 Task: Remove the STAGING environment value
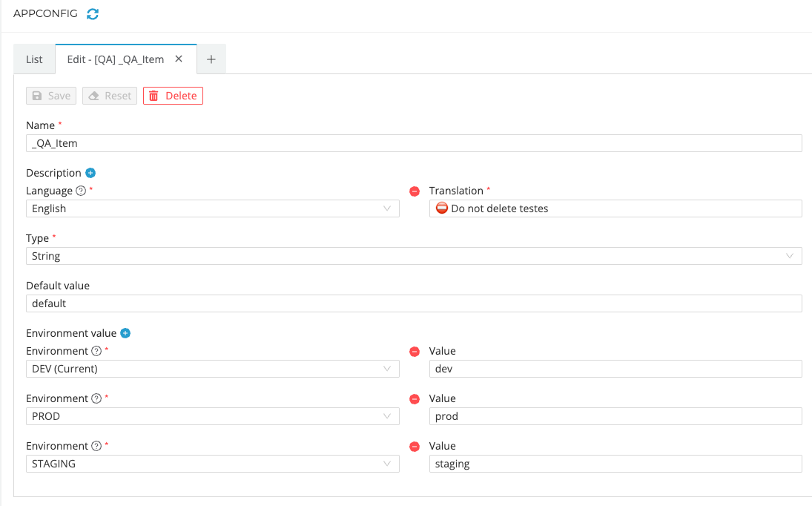(414, 446)
